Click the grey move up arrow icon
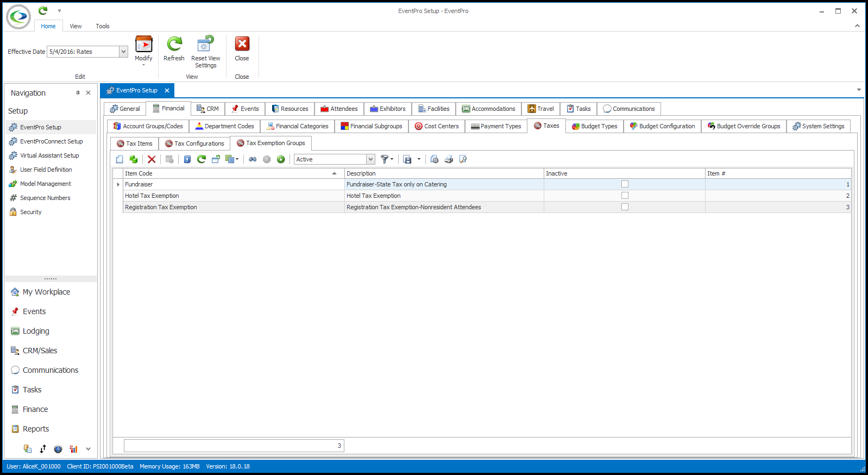The width and height of the screenshot is (868, 475). click(267, 159)
